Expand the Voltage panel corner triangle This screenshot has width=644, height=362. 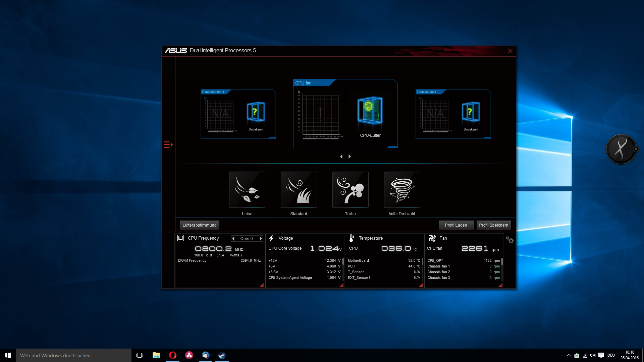[341, 285]
